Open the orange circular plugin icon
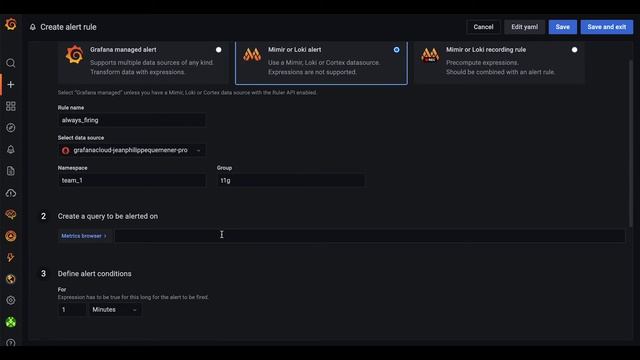This screenshot has height=360, width=640. pos(11,236)
